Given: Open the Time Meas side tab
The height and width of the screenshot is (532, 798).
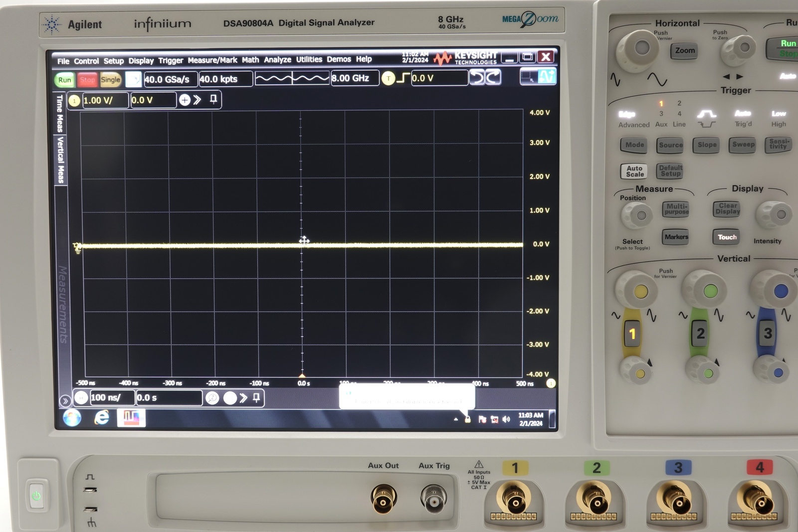Looking at the screenshot, I should [60, 113].
